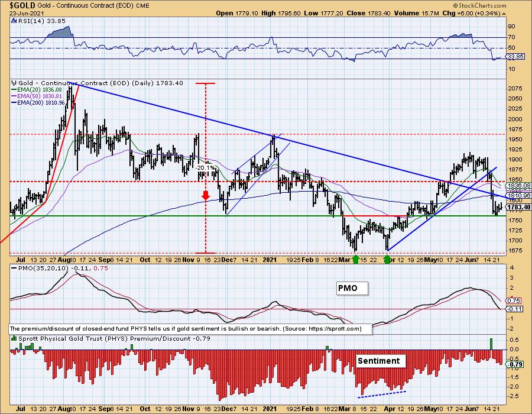This screenshot has width=532, height=414.
Task: Click the RSI 33.85 value tag on right axis
Action: tap(515, 57)
